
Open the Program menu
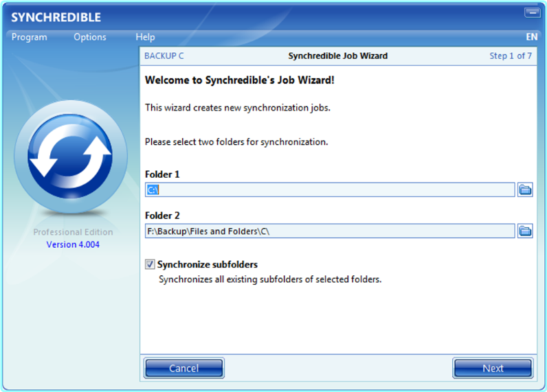[x=30, y=37]
